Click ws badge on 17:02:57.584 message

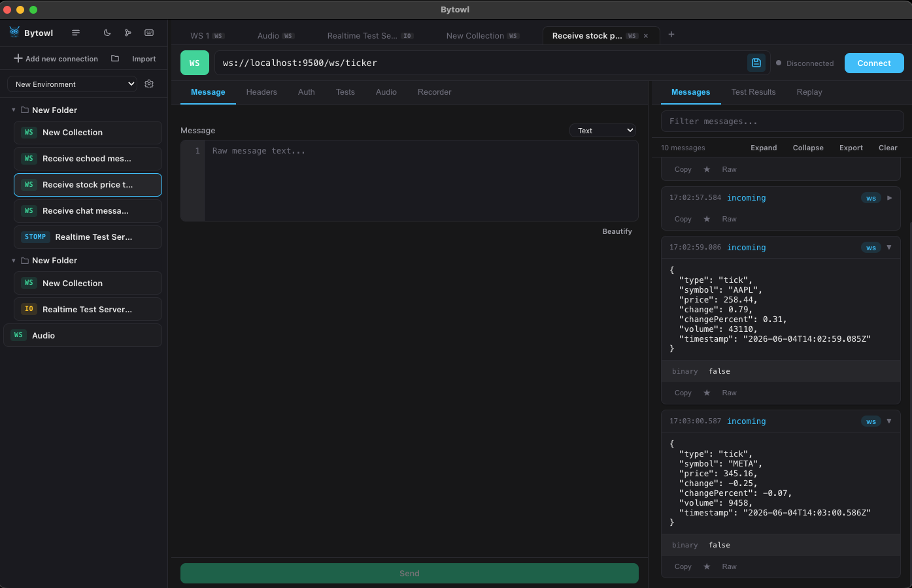[871, 198]
